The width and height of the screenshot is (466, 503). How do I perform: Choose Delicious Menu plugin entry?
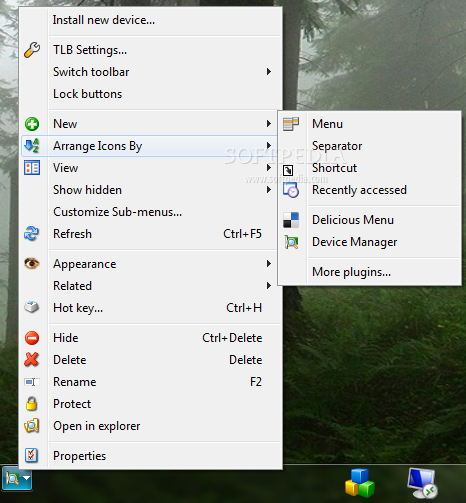(x=370, y=220)
